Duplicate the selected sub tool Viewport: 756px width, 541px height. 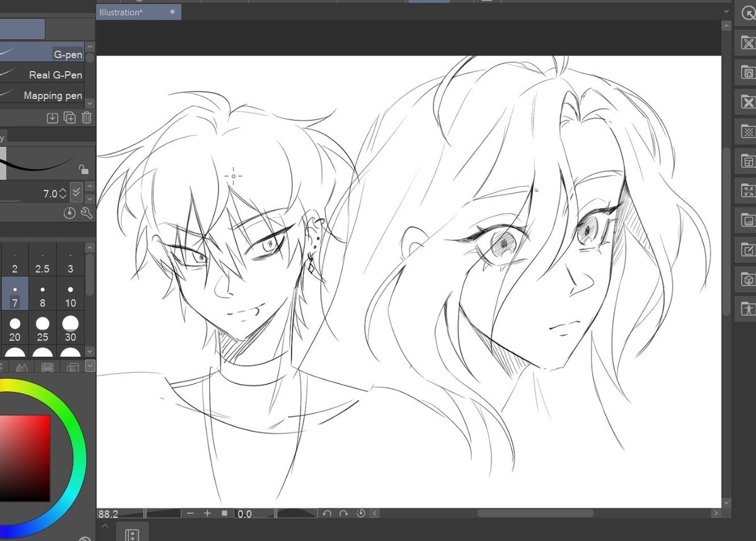(x=69, y=117)
